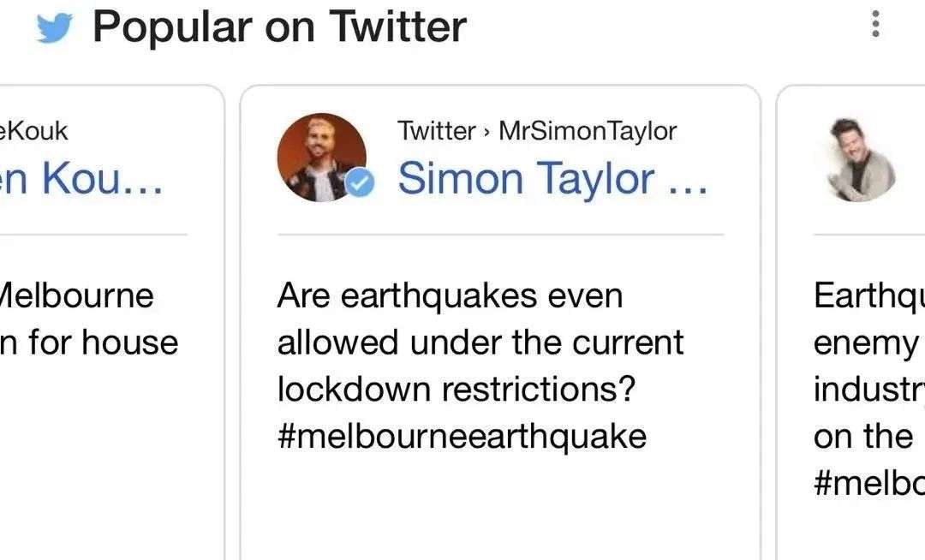
Task: Click the "lockdown restrictions?" line of tweet
Action: (x=457, y=390)
